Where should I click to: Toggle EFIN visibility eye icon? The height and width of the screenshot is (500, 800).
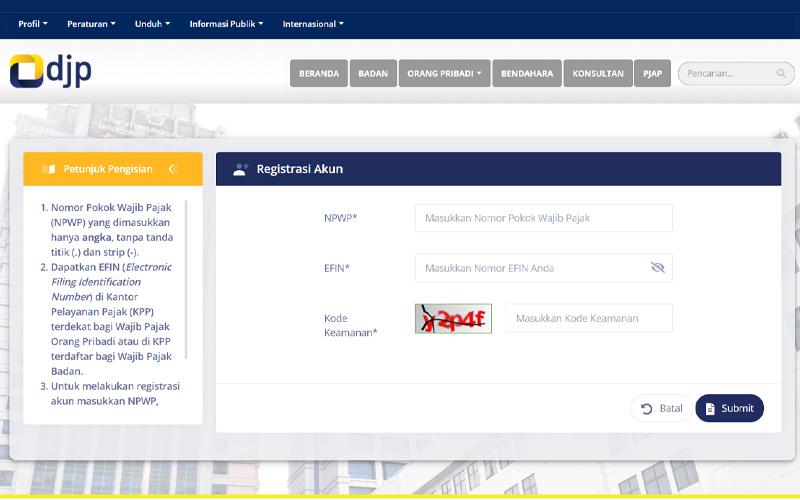pyautogui.click(x=657, y=268)
